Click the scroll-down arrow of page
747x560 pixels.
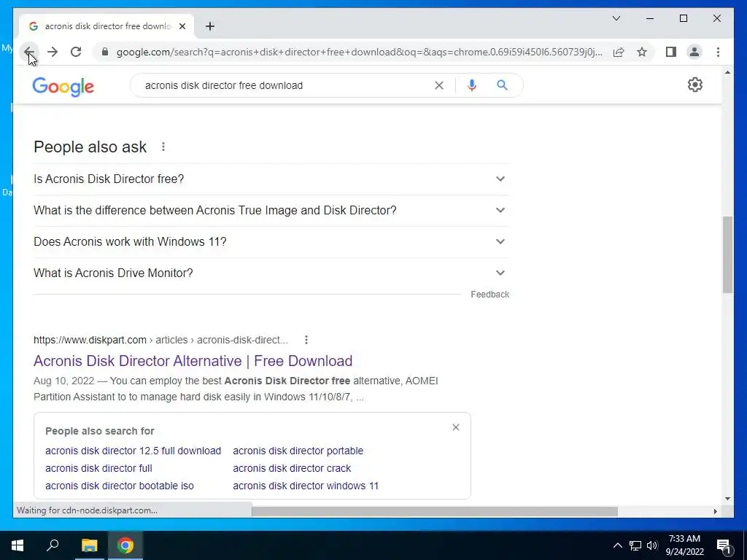[727, 499]
